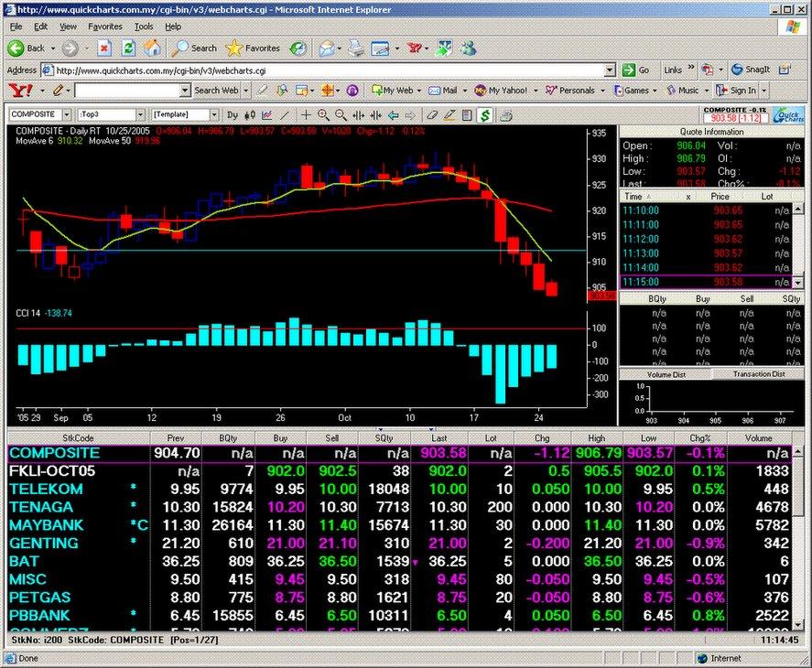Click the Yahoo toolbar search text box
Image resolution: width=812 pixels, height=668 pixels.
(127, 91)
